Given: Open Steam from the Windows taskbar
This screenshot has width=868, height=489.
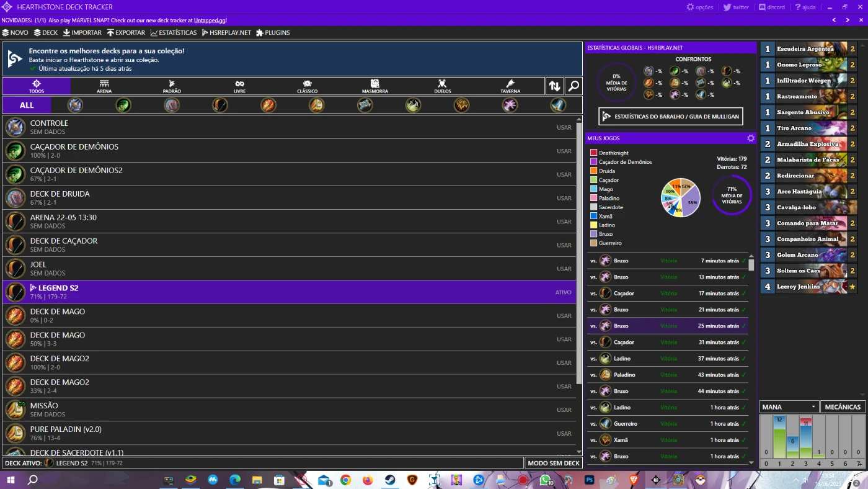Looking at the screenshot, I should pos(390,480).
